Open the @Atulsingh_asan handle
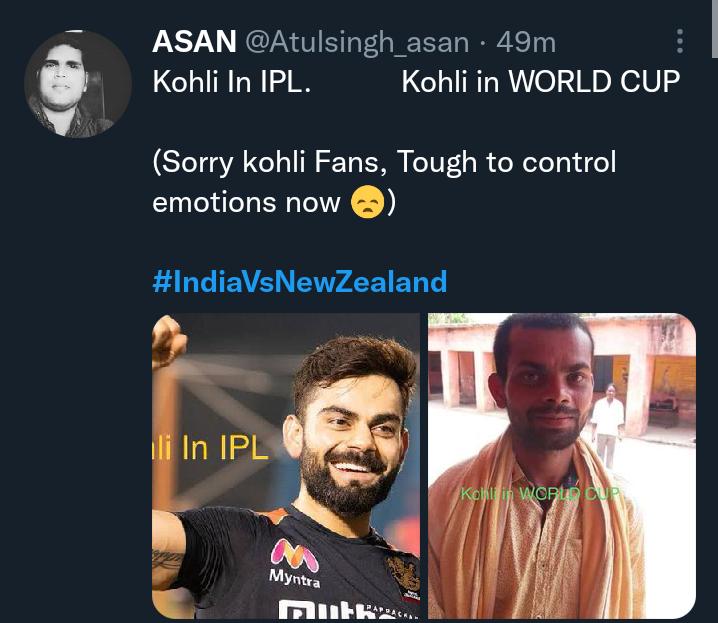Image resolution: width=718 pixels, height=623 pixels. [x=357, y=43]
